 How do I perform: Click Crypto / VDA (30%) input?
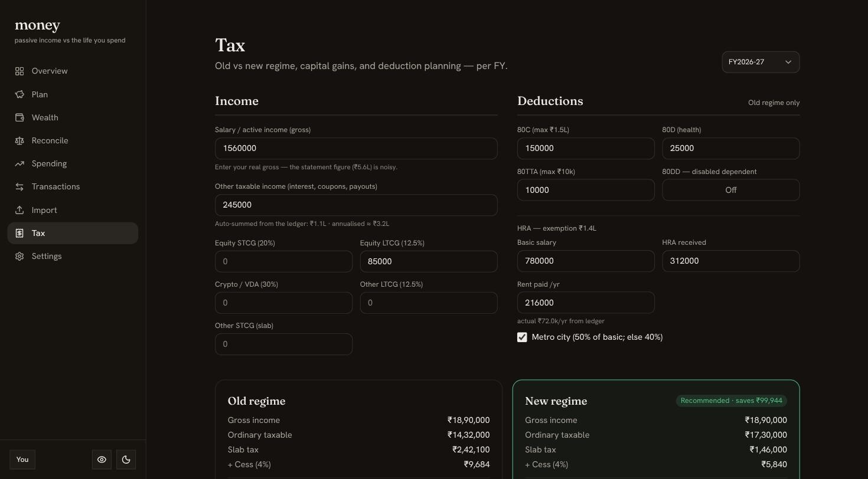point(283,303)
